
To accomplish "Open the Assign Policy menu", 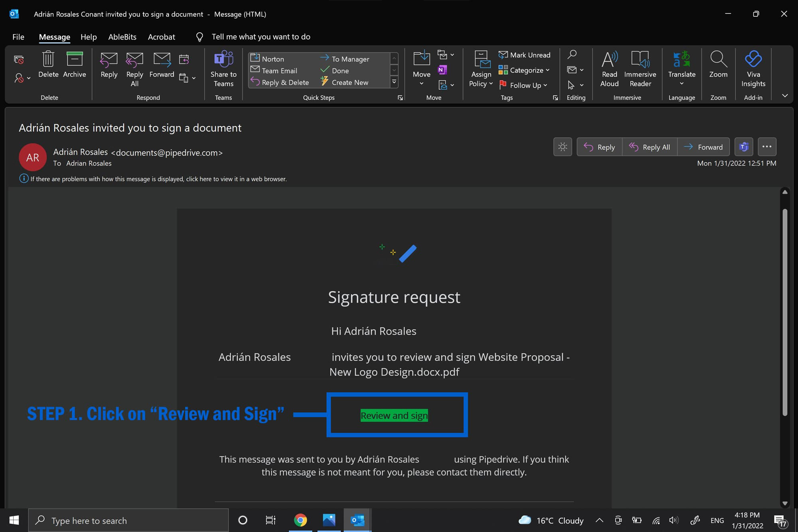I will pyautogui.click(x=481, y=69).
